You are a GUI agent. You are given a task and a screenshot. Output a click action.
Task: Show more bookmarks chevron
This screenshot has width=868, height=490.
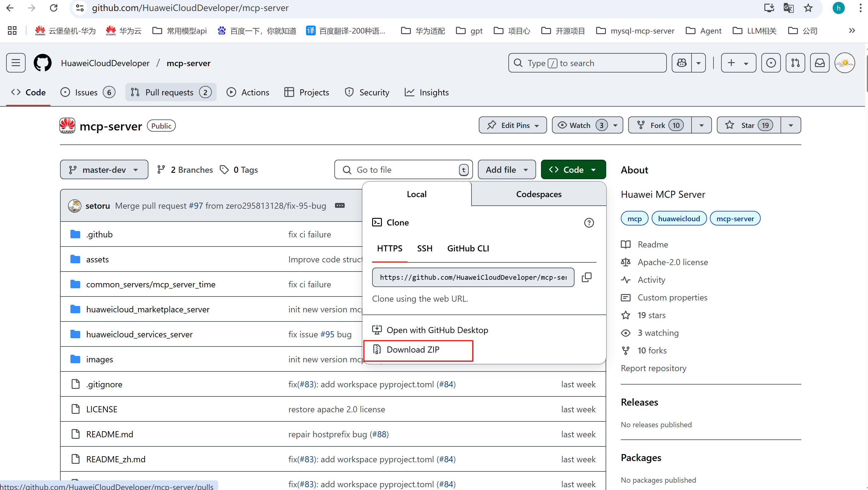(852, 31)
